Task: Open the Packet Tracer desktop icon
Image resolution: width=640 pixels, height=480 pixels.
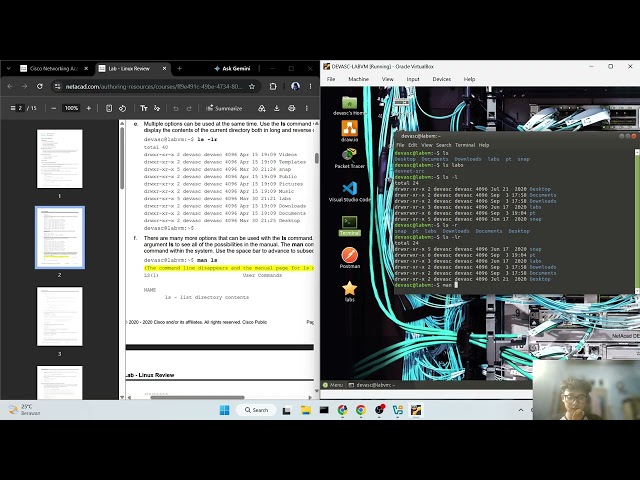Action: (x=349, y=158)
